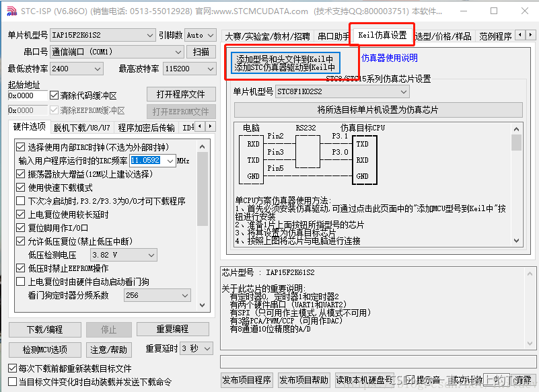
Task: Toggle 低压时禁止EEPROM操作 checkbox
Action: [21, 268]
